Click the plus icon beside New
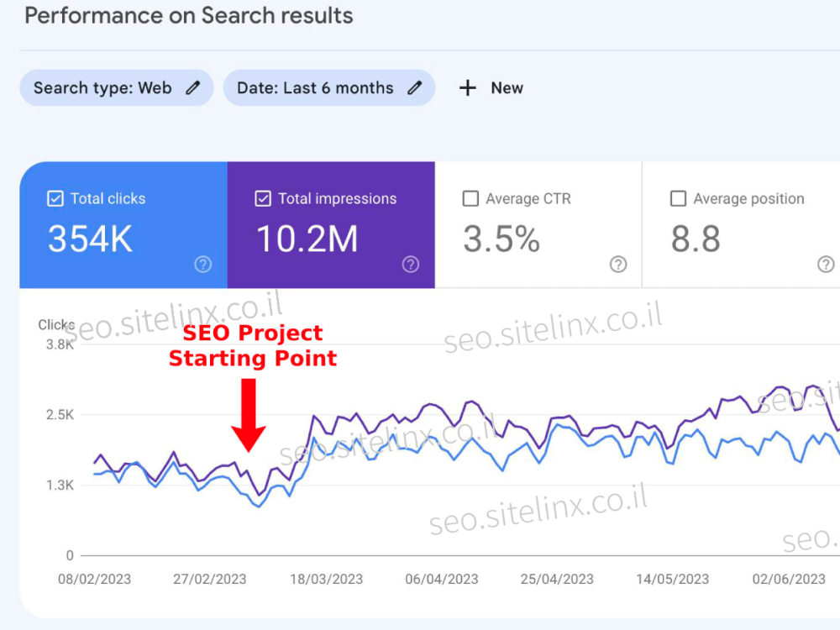The image size is (840, 630). 468,88
